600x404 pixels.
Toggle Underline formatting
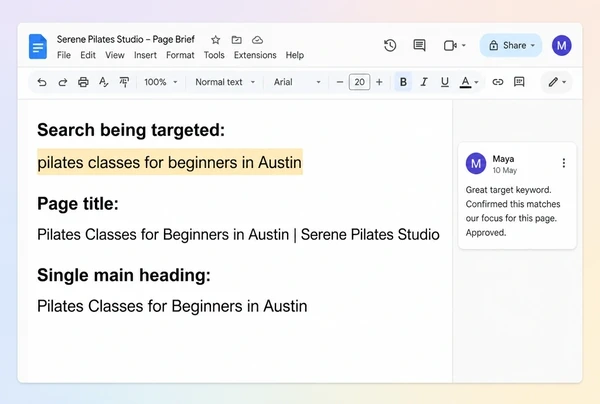click(x=444, y=82)
